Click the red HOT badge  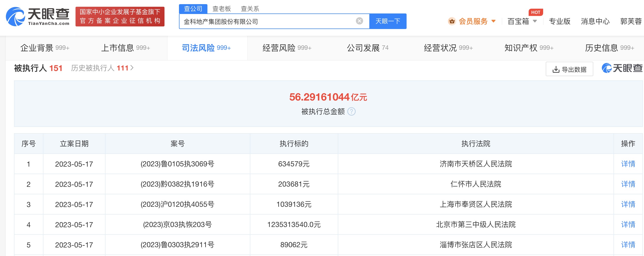pyautogui.click(x=536, y=12)
